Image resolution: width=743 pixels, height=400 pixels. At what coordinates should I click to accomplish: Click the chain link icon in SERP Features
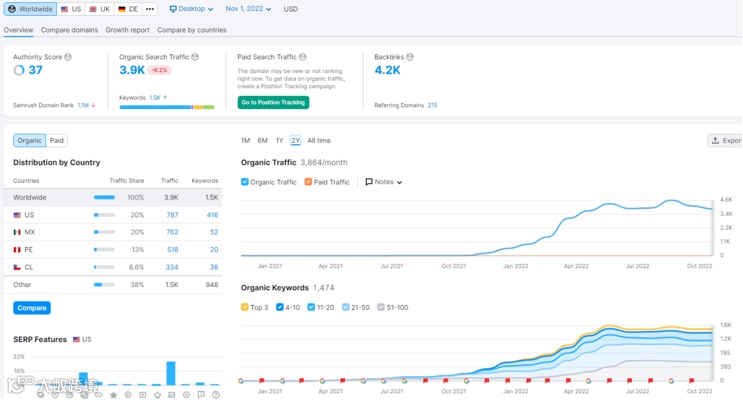click(x=99, y=395)
